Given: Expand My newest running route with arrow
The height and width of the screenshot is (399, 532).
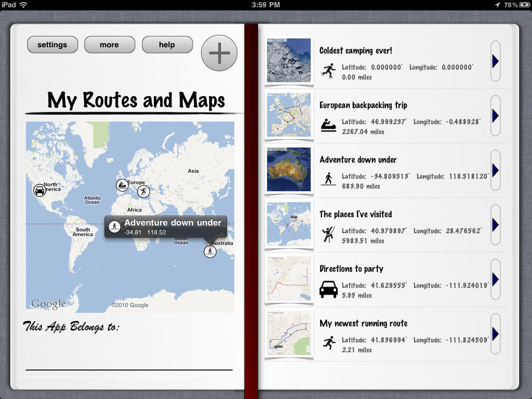Looking at the screenshot, I should [x=495, y=334].
